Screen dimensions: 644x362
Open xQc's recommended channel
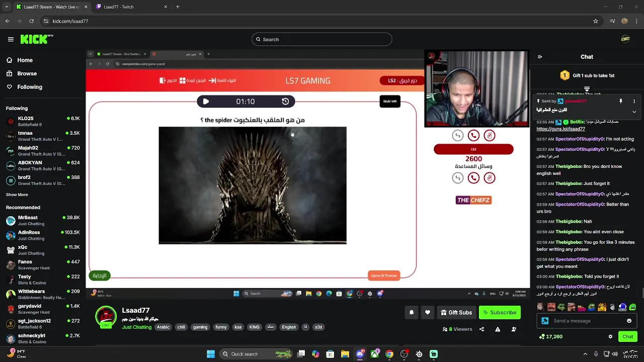pos(43,250)
